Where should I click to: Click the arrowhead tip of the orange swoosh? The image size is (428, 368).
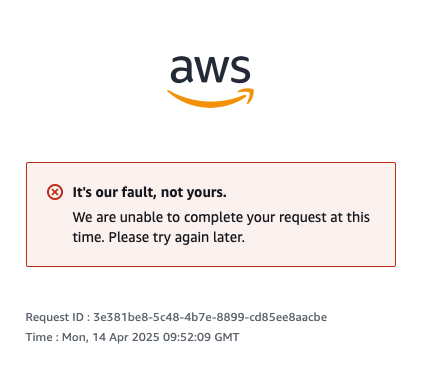(249, 94)
